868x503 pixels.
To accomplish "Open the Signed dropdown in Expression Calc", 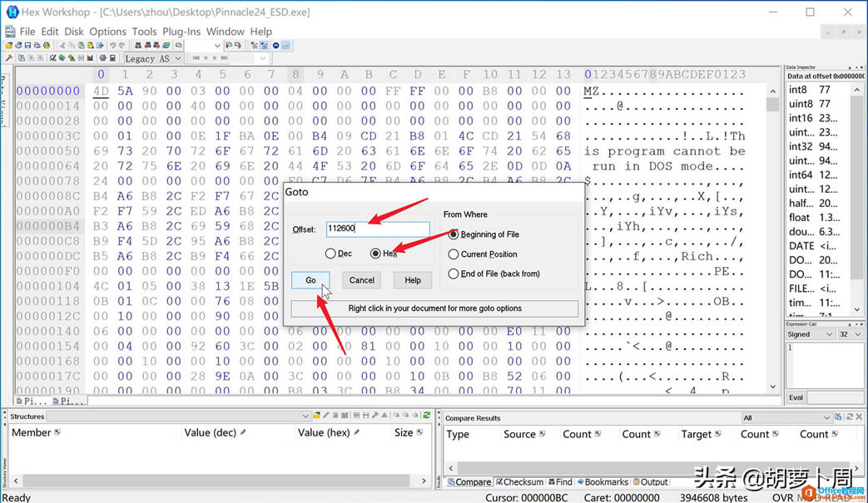I will (x=810, y=334).
